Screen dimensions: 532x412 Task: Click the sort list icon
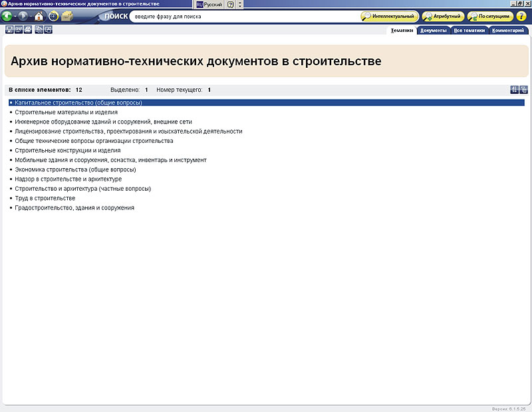[514, 90]
